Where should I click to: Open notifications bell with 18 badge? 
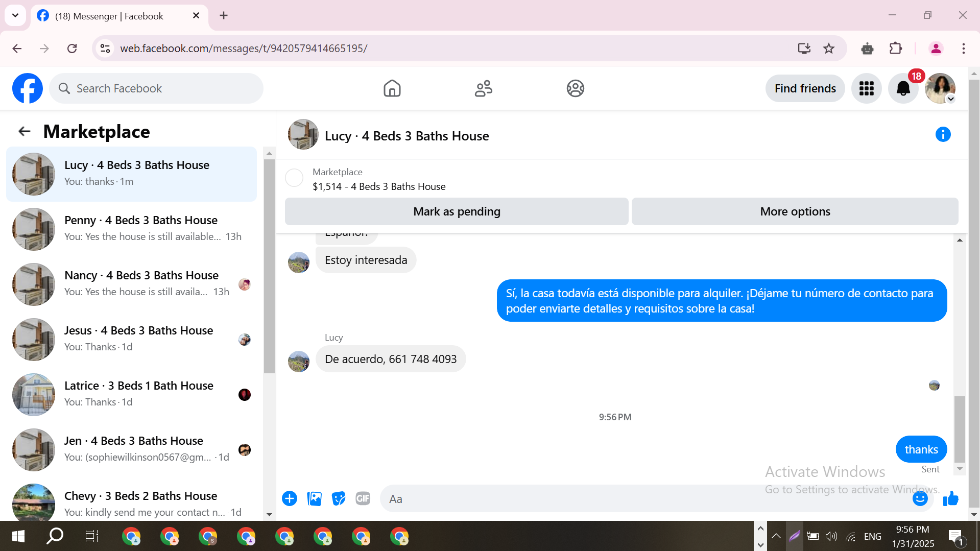[903, 88]
